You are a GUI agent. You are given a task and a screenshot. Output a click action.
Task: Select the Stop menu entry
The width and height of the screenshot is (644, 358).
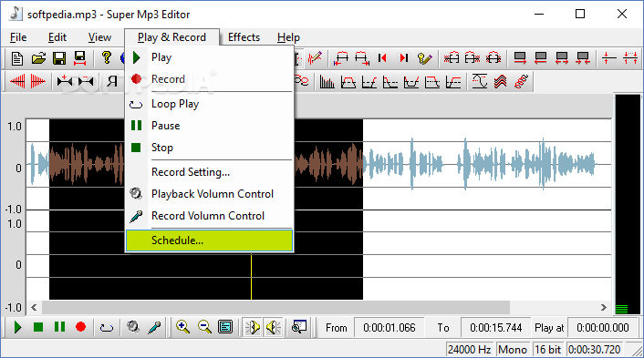(x=210, y=148)
